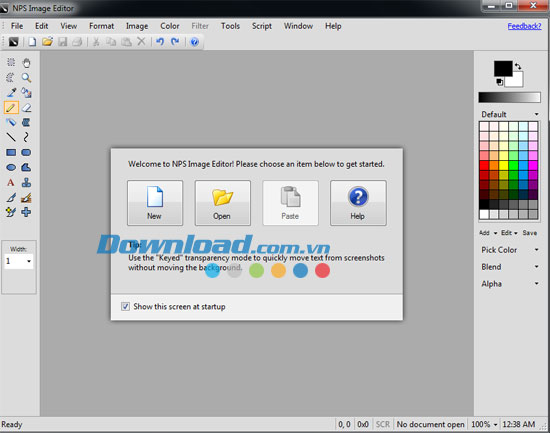Open the Image menu
Screen dimensions: 550x433
click(x=137, y=26)
